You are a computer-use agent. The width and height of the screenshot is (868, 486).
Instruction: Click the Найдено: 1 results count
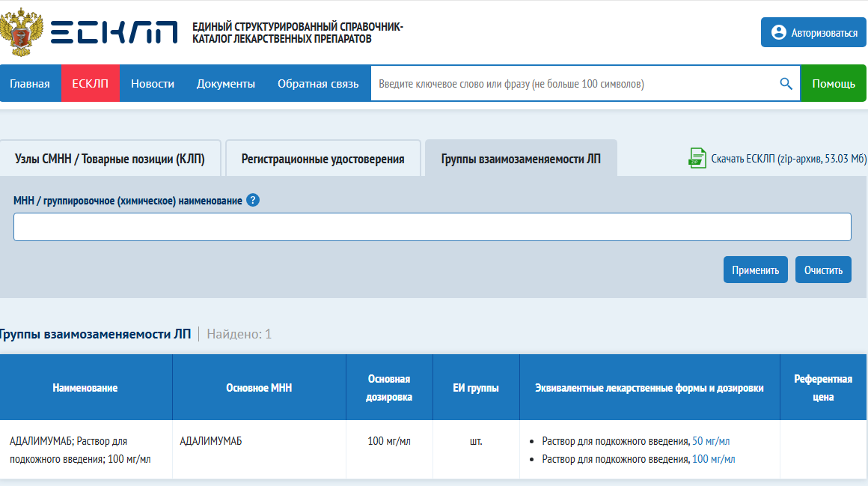[x=239, y=334]
